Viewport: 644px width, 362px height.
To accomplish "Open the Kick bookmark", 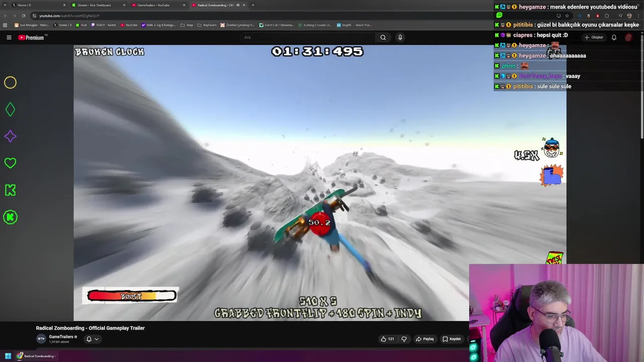I will [81, 25].
